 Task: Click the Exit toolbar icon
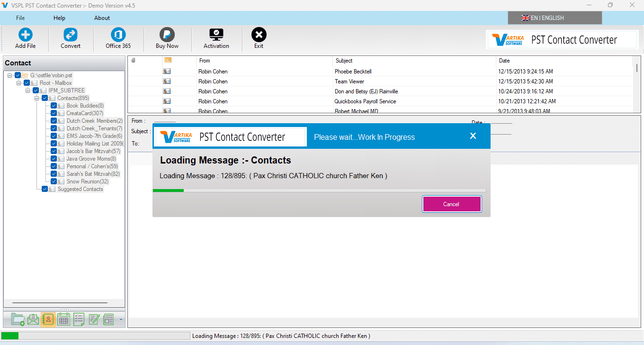[259, 35]
